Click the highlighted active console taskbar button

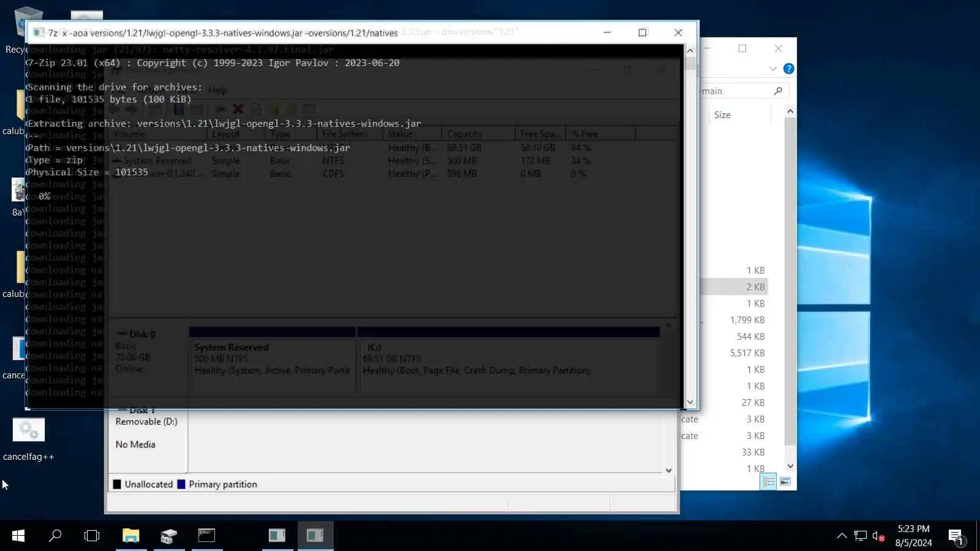(315, 536)
